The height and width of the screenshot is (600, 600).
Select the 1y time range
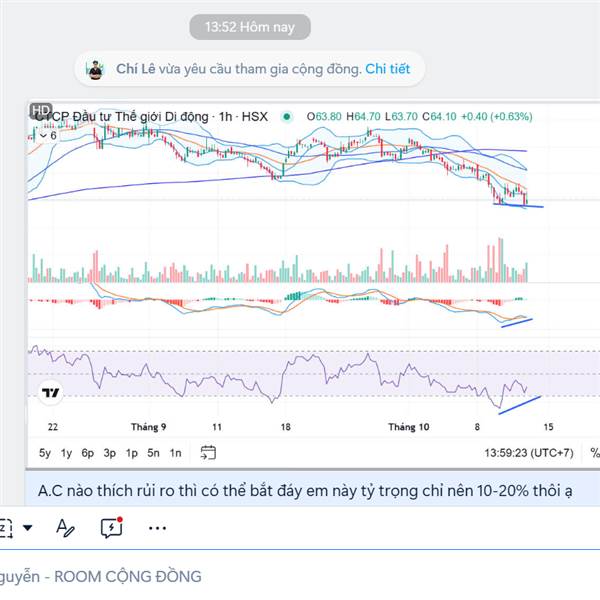[x=66, y=453]
